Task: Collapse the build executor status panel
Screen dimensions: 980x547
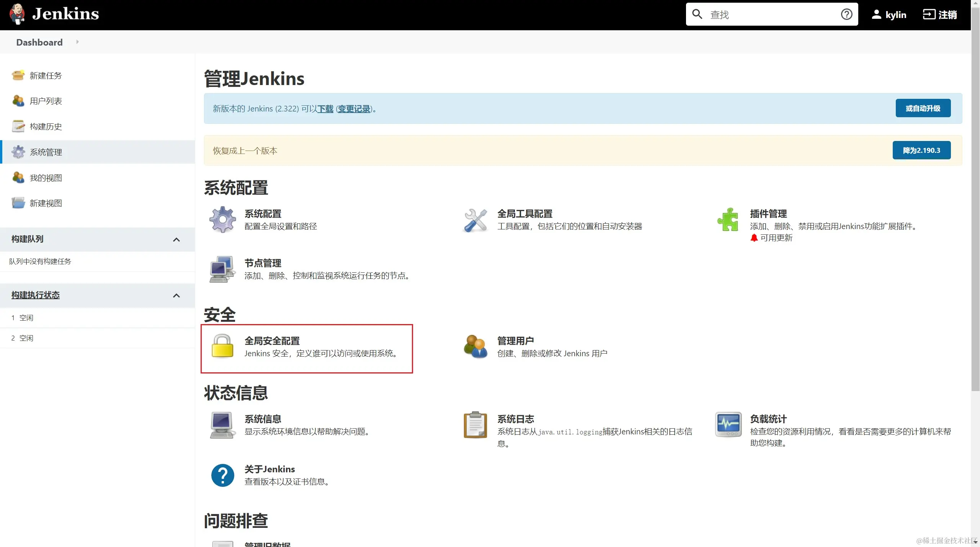Action: 176,295
